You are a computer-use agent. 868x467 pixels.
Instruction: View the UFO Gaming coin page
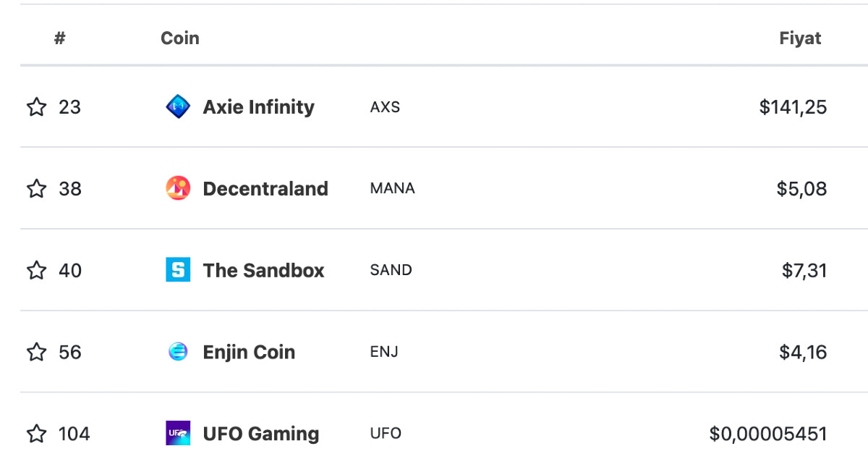(260, 434)
